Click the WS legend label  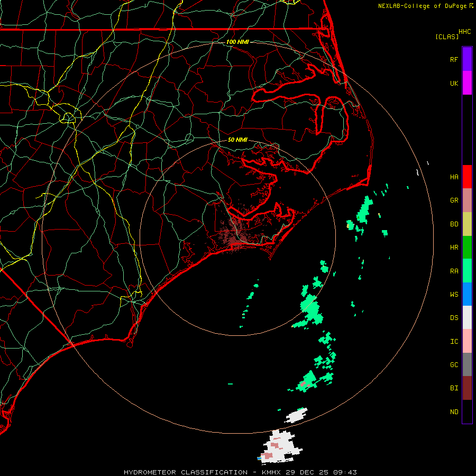coord(454,294)
